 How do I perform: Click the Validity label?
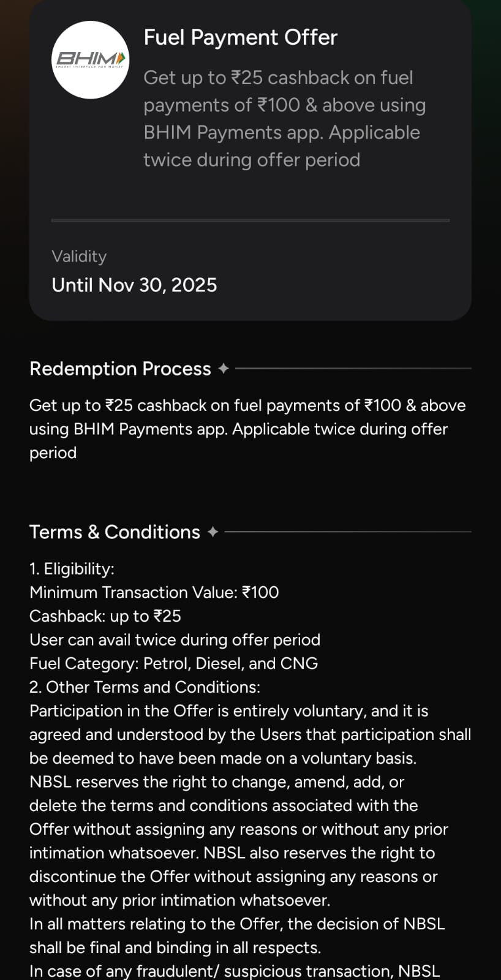coord(79,256)
